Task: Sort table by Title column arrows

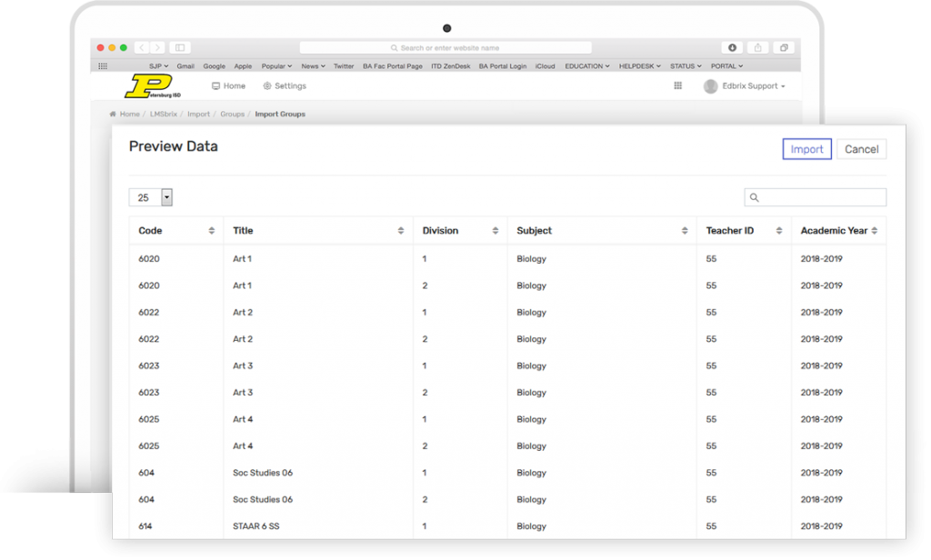Action: tap(401, 230)
